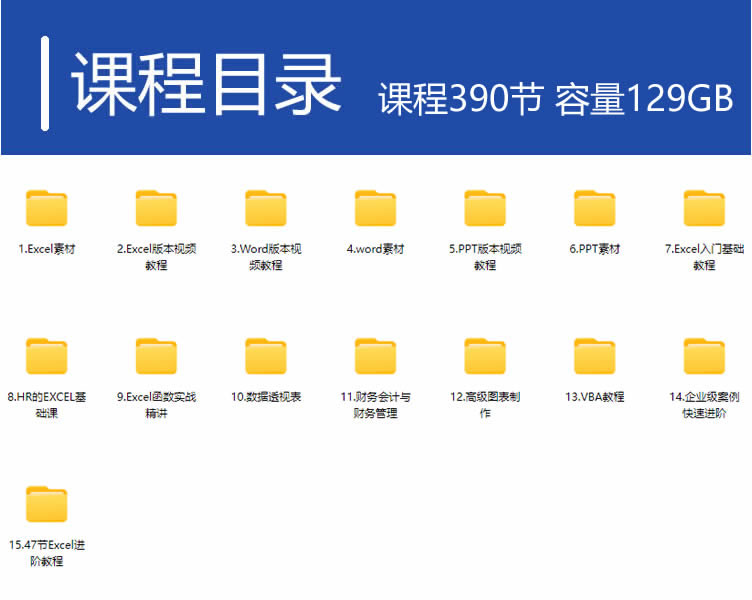Viewport: 752px width, 600px height.
Task: Select the label text 13.VBA教程
Action: (x=595, y=397)
